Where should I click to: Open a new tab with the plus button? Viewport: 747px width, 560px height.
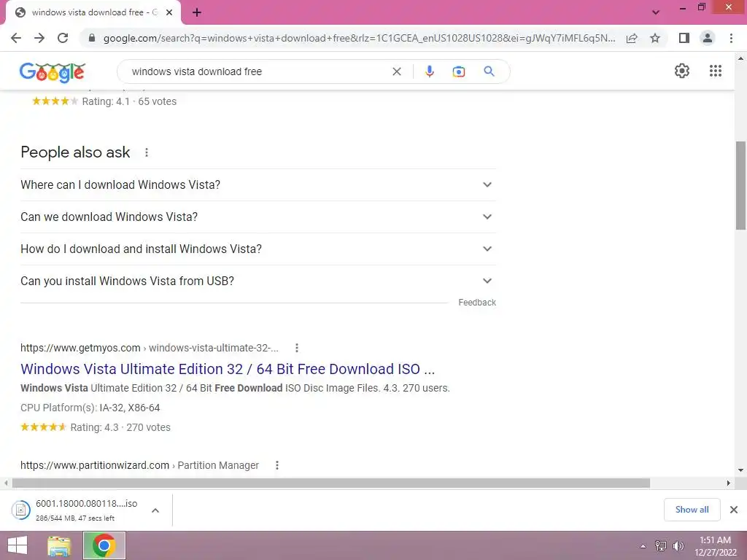pos(197,13)
